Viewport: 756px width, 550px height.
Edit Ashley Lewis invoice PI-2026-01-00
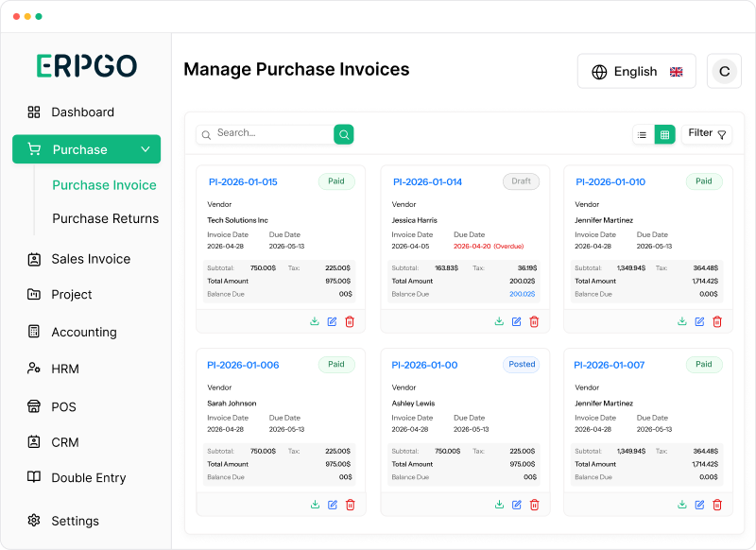click(x=517, y=505)
